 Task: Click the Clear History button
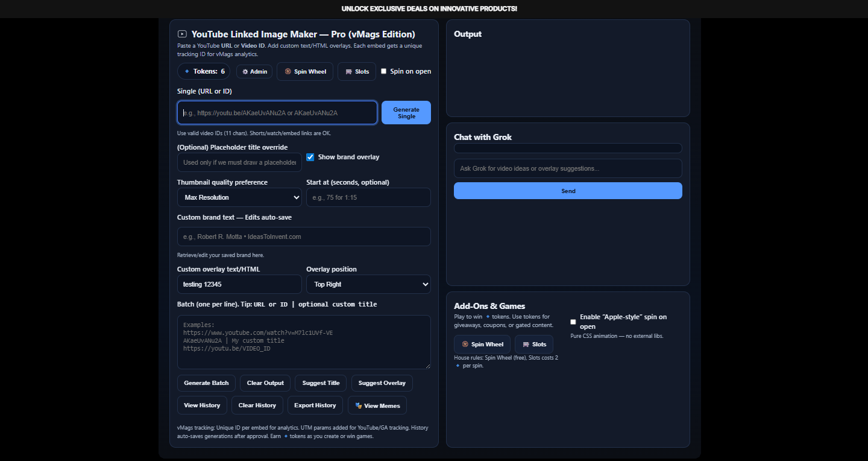click(257, 405)
